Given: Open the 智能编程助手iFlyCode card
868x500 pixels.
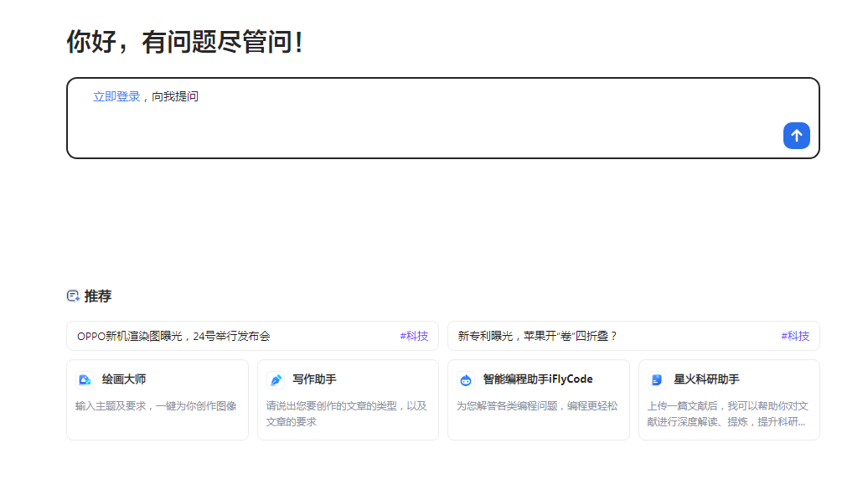Looking at the screenshot, I should (x=539, y=399).
